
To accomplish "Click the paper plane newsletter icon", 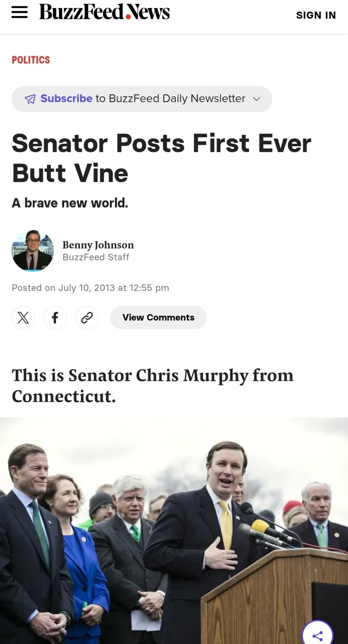I will (30, 99).
